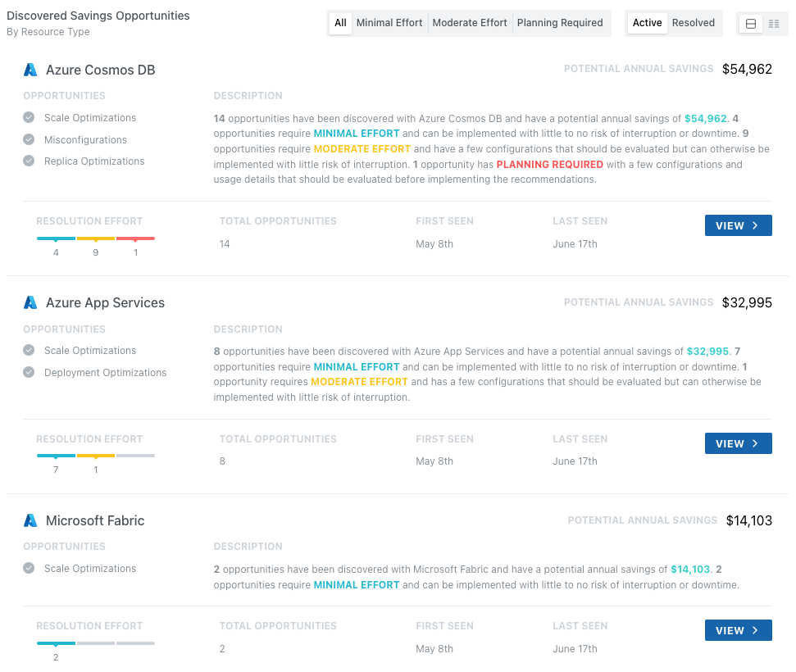The height and width of the screenshot is (672, 796).
Task: Open Azure Cosmos DB details with View
Action: pos(738,226)
